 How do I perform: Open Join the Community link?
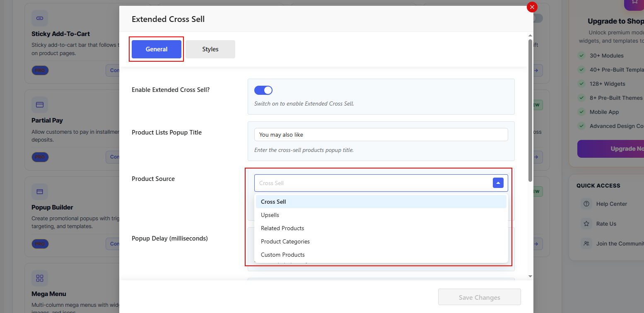pyautogui.click(x=620, y=243)
